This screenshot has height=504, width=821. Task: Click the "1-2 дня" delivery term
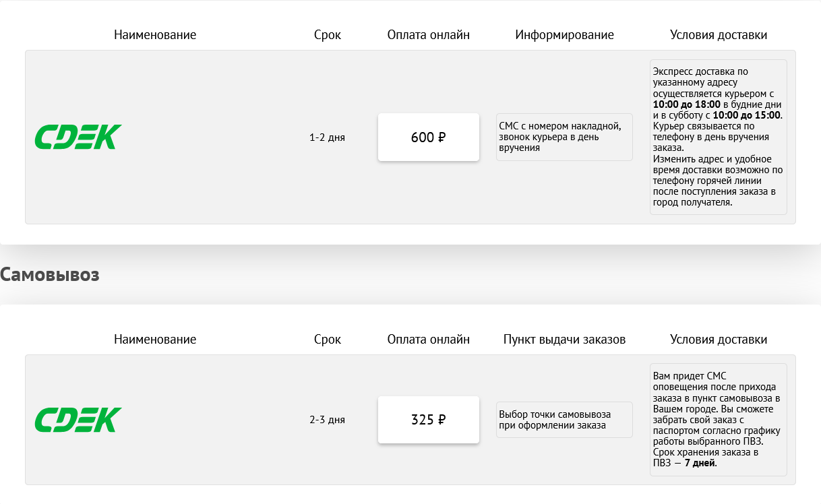coord(327,137)
